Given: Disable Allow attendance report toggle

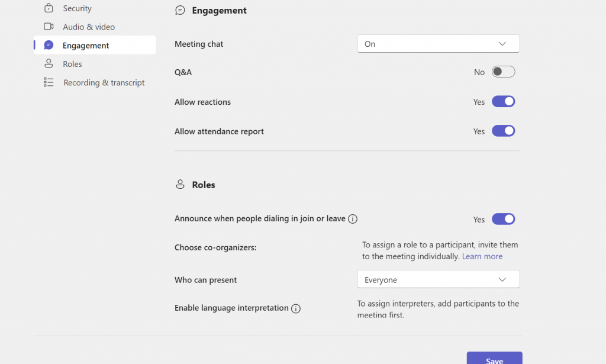Looking at the screenshot, I should pos(503,131).
